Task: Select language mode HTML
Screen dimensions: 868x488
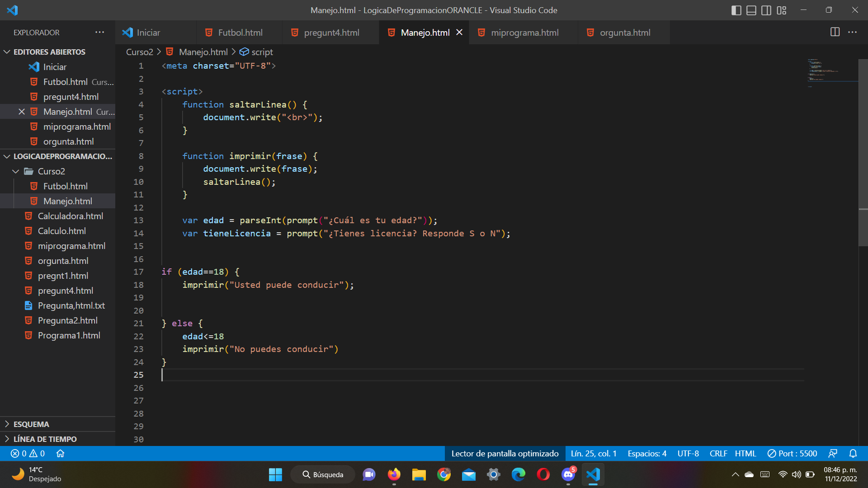Action: [x=745, y=453]
